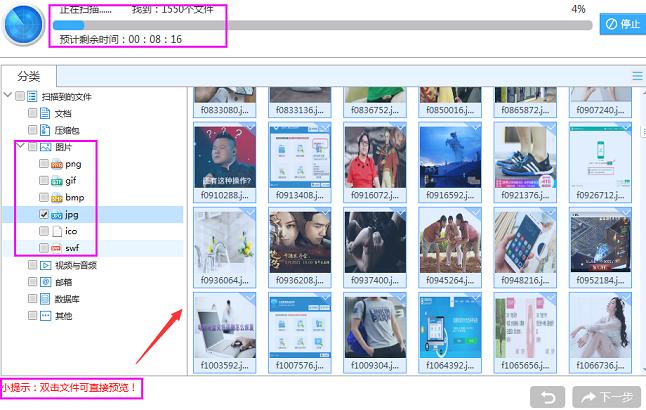Click the swf file type icon
This screenshot has width=646, height=410.
coord(56,248)
